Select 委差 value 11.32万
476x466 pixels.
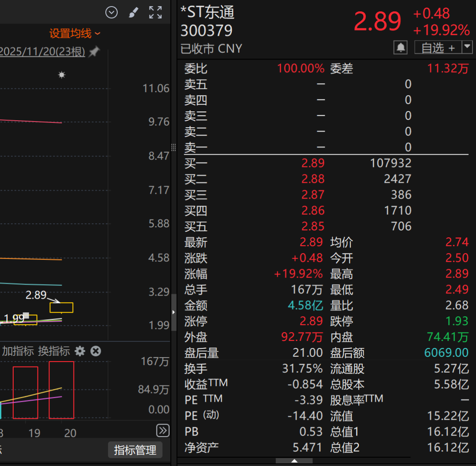(448, 68)
